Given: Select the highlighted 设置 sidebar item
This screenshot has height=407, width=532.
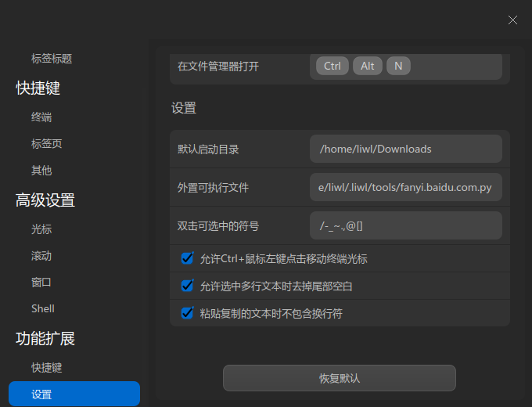Looking at the screenshot, I should point(74,394).
